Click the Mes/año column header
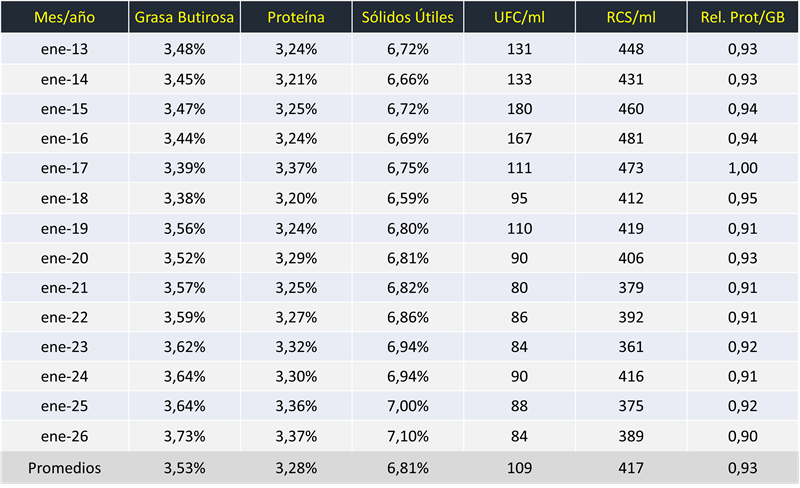This screenshot has width=800, height=488. tap(65, 18)
